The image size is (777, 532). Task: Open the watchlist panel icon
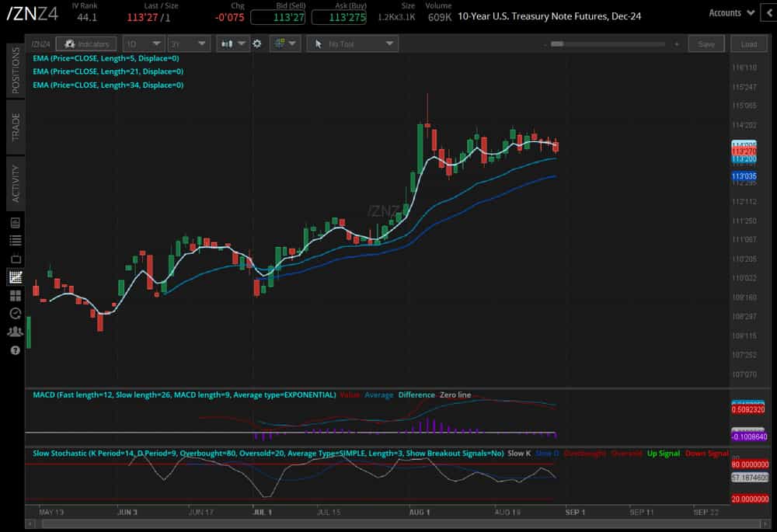14,239
